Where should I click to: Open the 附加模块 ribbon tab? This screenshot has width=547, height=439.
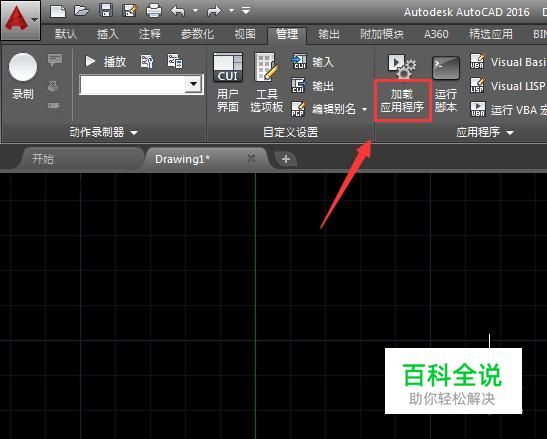pos(382,34)
